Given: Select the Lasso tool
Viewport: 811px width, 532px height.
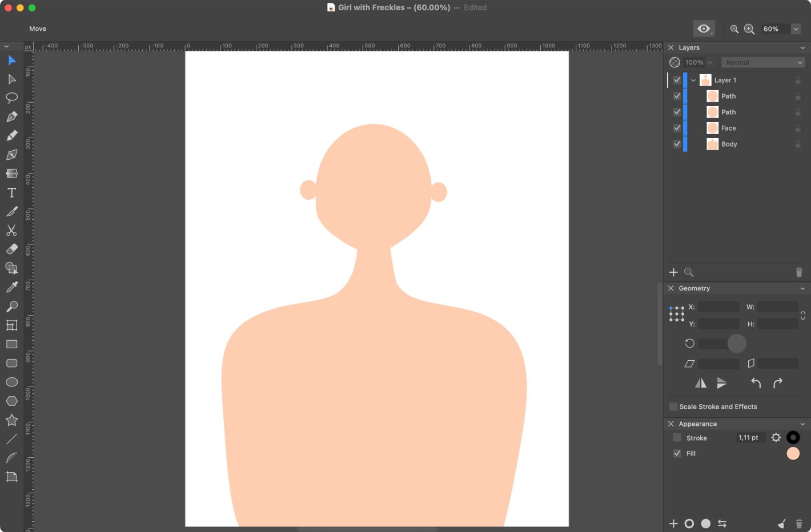Looking at the screenshot, I should tap(11, 98).
